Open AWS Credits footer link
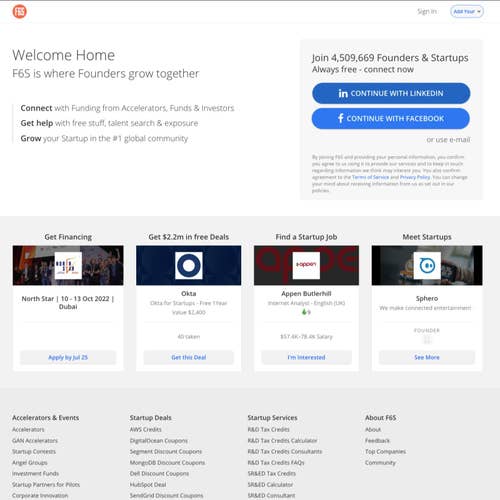This screenshot has height=500, width=500. click(146, 429)
